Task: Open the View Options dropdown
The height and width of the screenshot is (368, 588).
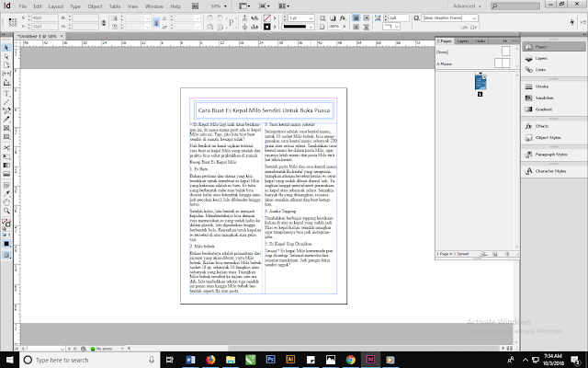Action: (244, 6)
